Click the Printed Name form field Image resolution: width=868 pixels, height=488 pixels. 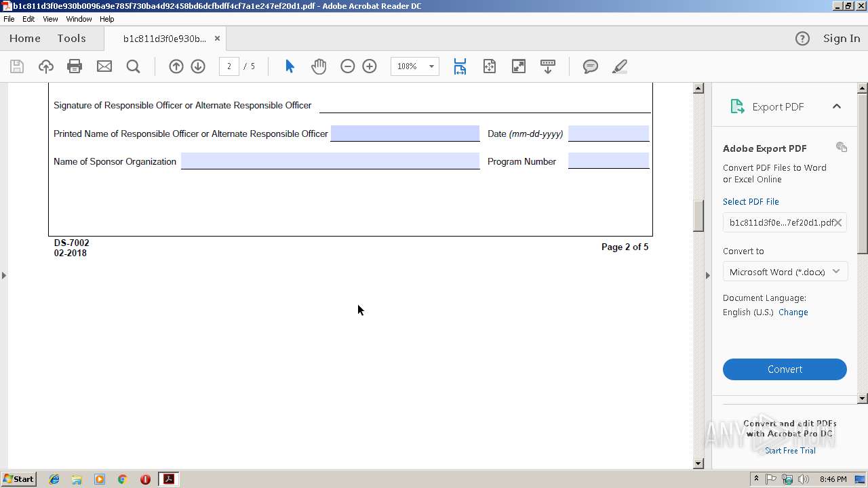click(405, 133)
